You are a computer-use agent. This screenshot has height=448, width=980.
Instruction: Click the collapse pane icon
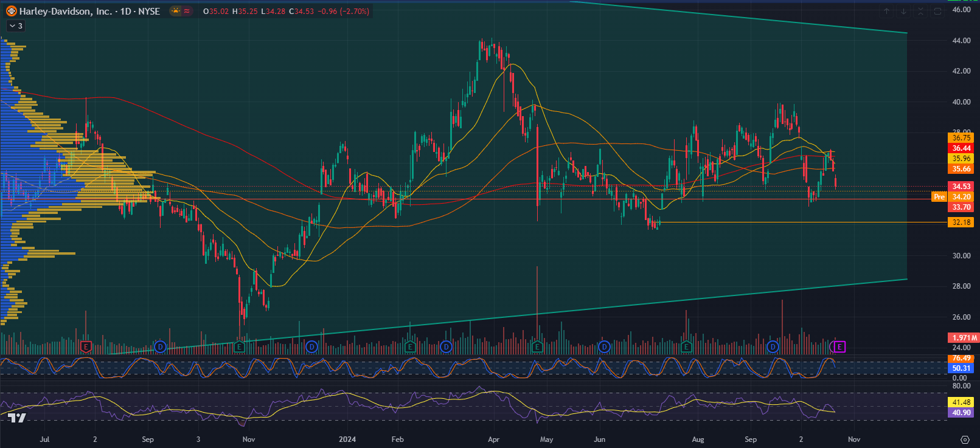coord(921,11)
